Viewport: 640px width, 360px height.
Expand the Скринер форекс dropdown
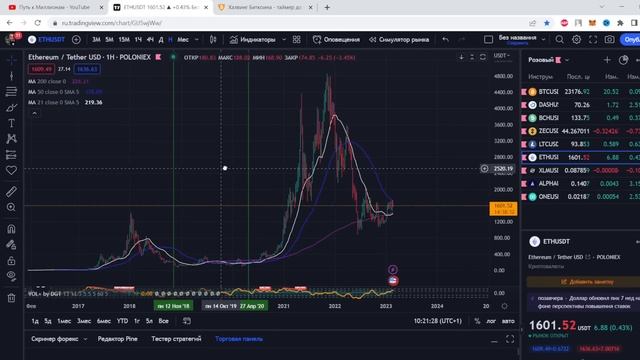85,339
